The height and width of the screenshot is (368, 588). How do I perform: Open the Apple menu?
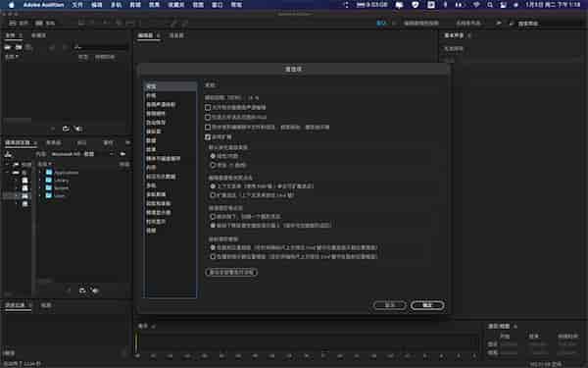tap(11, 5)
